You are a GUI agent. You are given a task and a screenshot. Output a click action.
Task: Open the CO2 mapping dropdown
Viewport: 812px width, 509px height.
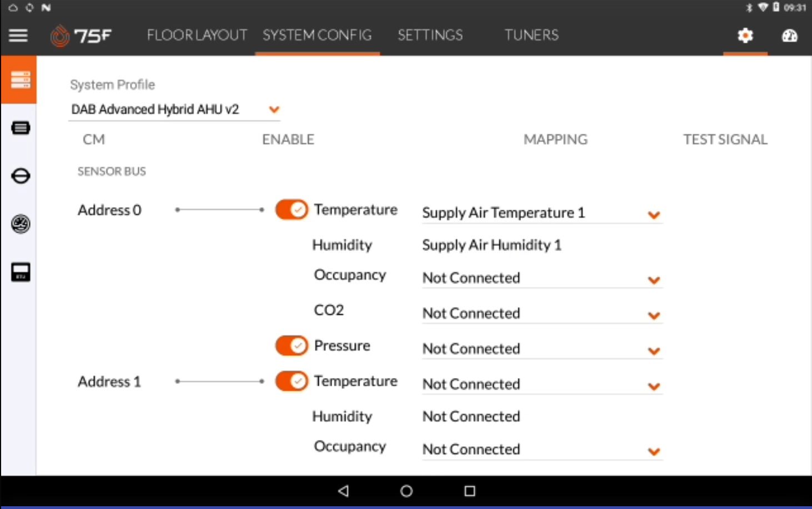coord(542,314)
